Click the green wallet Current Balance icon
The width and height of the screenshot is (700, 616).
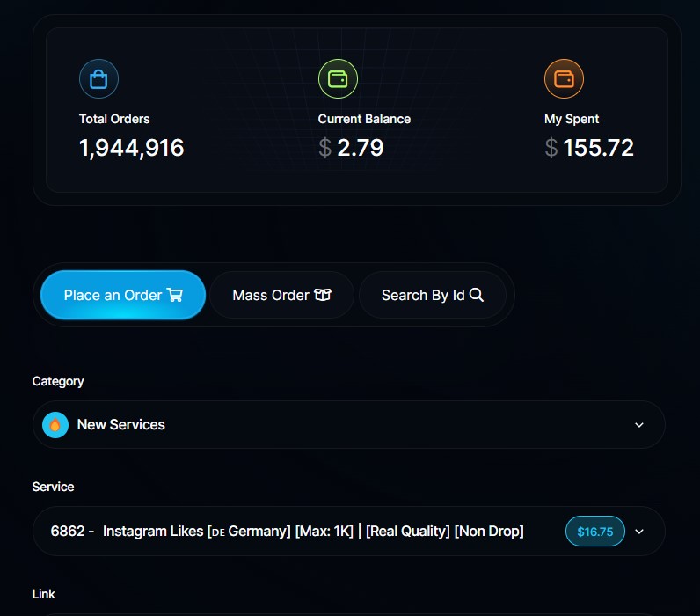point(338,79)
